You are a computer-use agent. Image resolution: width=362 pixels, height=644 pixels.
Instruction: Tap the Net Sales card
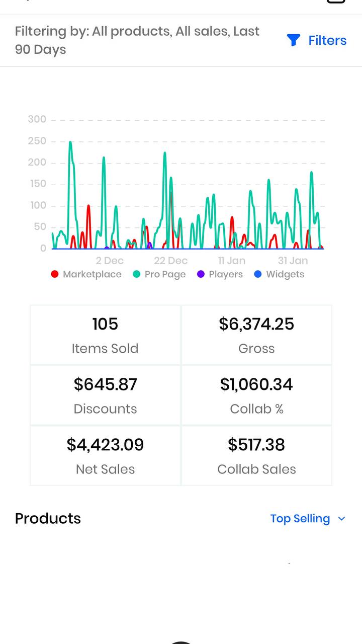105,456
